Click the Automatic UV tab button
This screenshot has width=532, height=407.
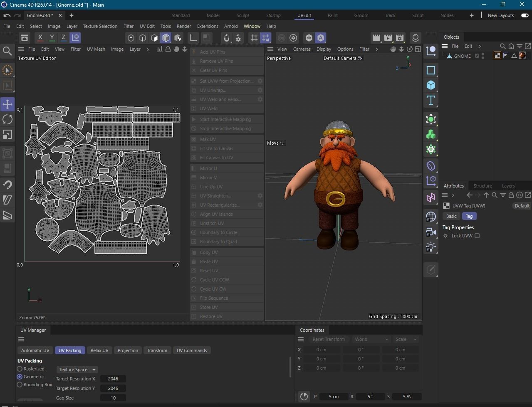35,350
